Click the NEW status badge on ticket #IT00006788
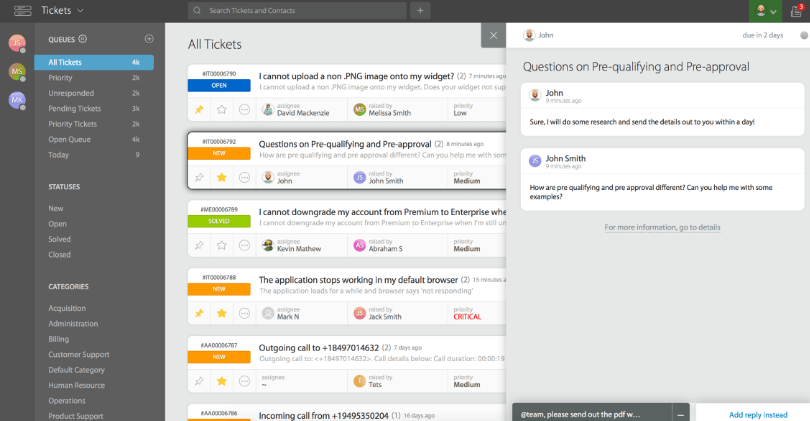Image resolution: width=810 pixels, height=421 pixels. (219, 289)
